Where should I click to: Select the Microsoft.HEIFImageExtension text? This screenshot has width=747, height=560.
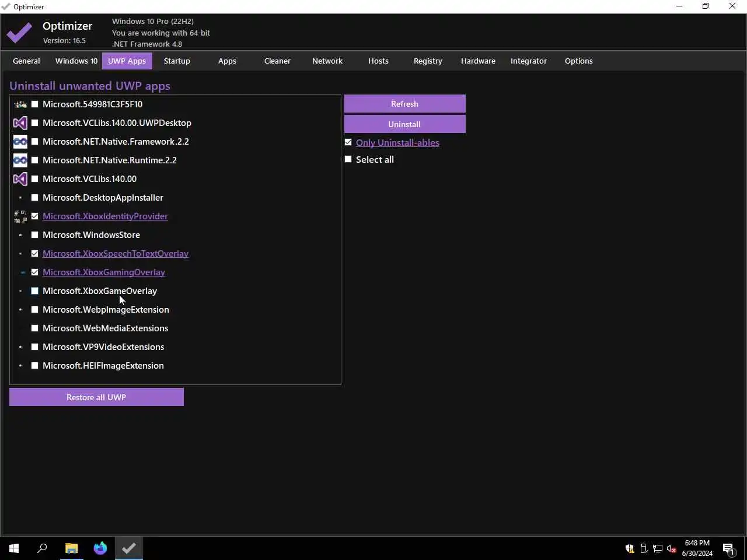103,366
